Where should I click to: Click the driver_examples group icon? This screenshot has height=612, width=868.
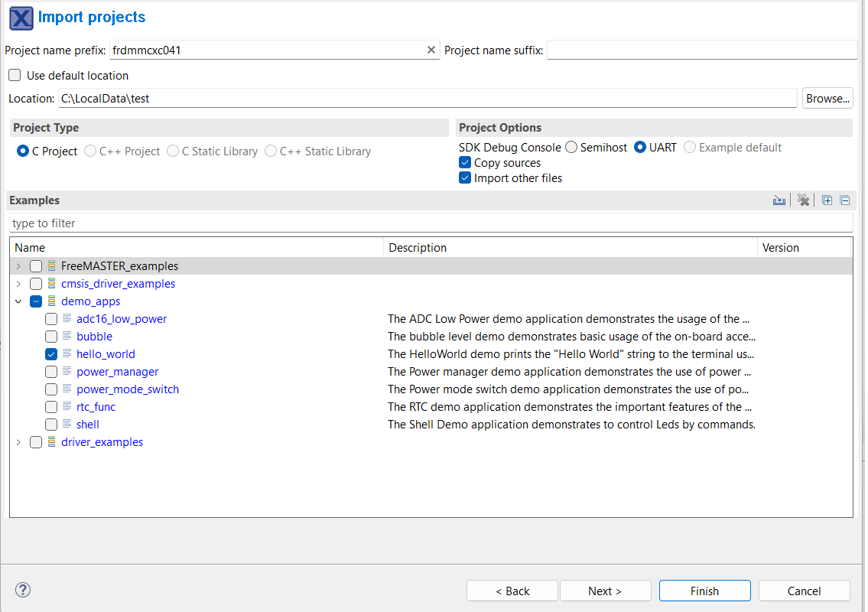click(52, 442)
